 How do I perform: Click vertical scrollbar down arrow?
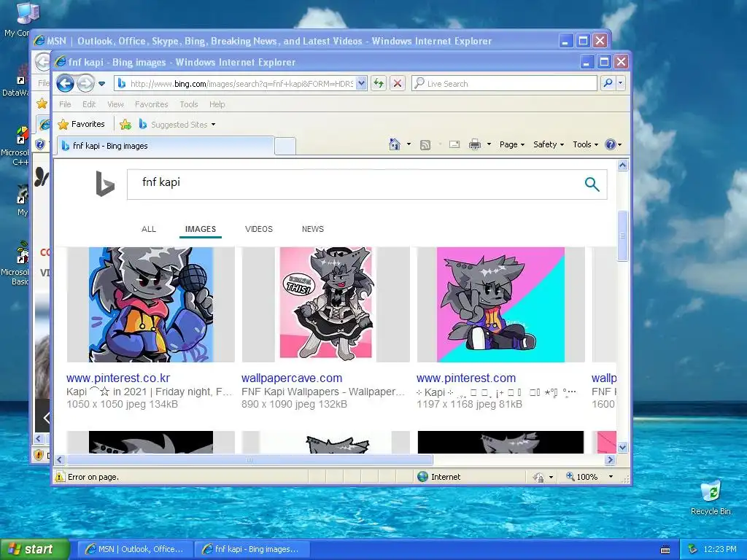tap(623, 447)
